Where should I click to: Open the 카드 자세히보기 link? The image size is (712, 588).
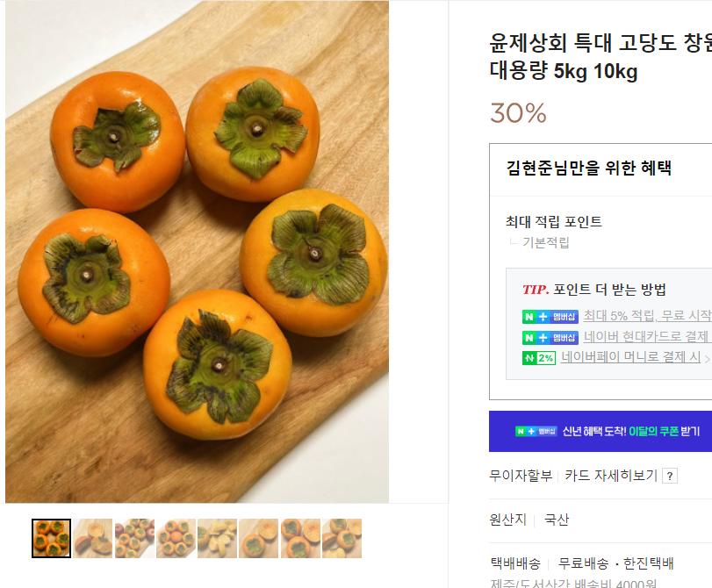611,476
